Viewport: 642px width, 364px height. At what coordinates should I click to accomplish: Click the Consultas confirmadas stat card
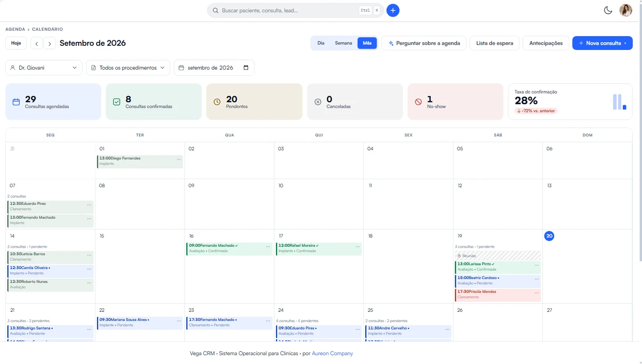pyautogui.click(x=154, y=102)
